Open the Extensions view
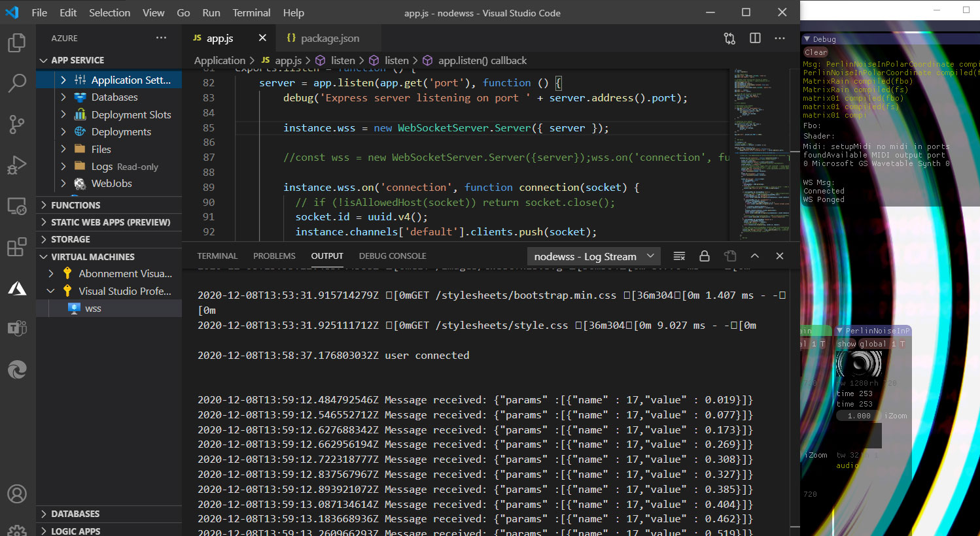 pos(16,247)
